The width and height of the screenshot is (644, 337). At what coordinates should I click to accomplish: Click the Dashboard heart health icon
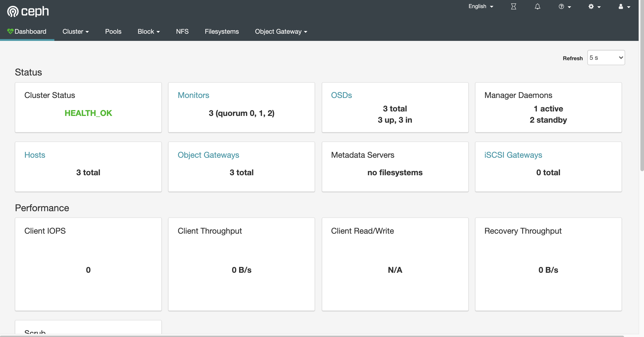[10, 31]
